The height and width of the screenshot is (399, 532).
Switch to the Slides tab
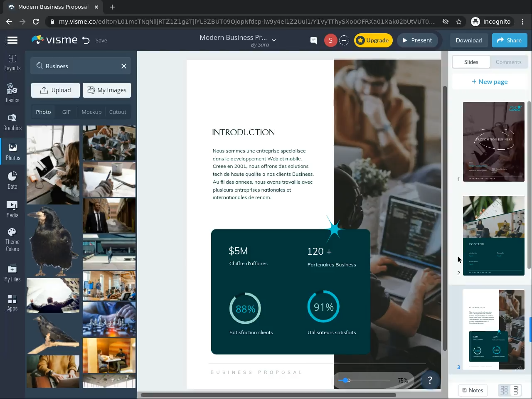tap(471, 62)
